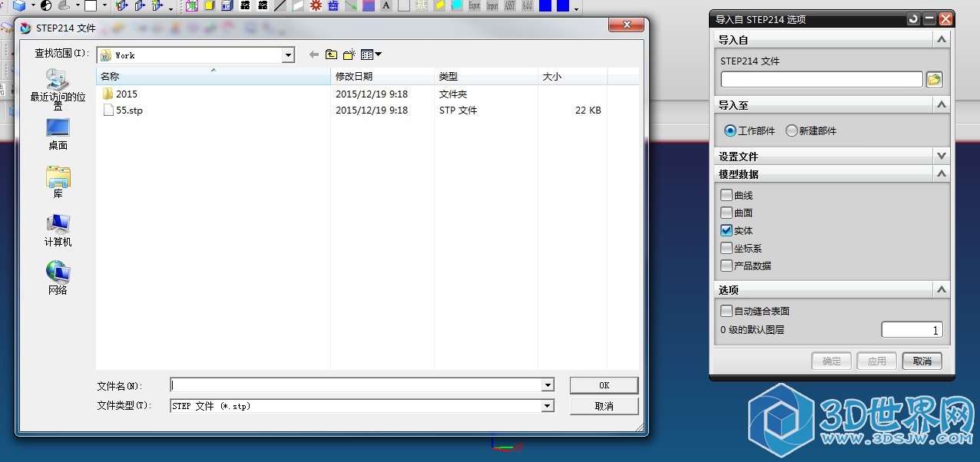Click the Export toolbar icon
Viewport: 980px width, 462px height.
pyautogui.click(x=474, y=5)
